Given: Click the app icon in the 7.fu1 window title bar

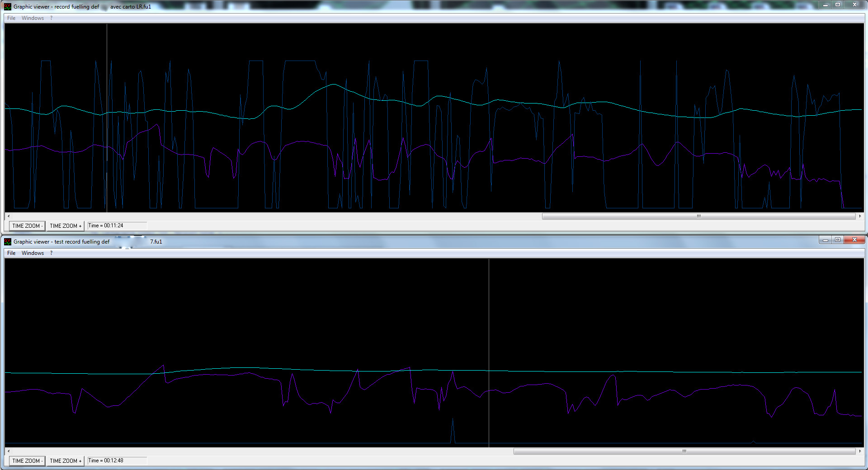Looking at the screenshot, I should 8,242.
